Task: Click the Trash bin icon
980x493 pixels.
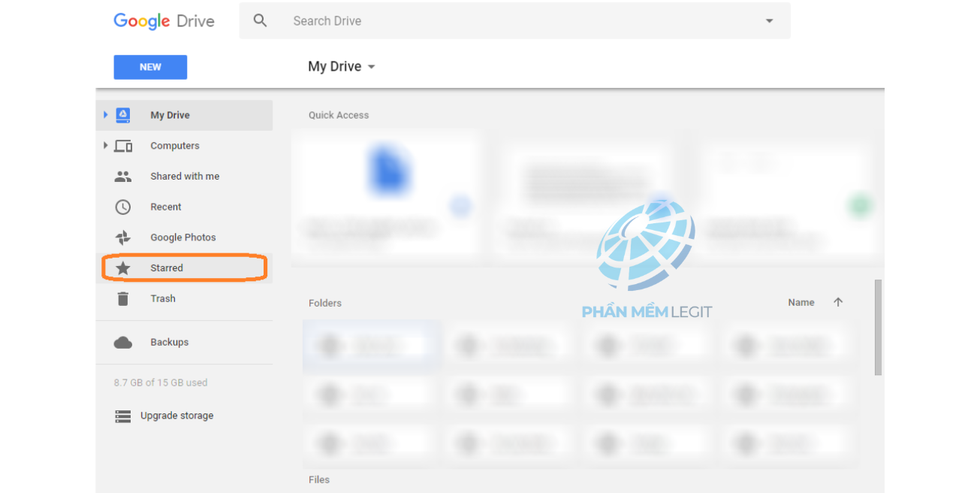Action: click(123, 298)
